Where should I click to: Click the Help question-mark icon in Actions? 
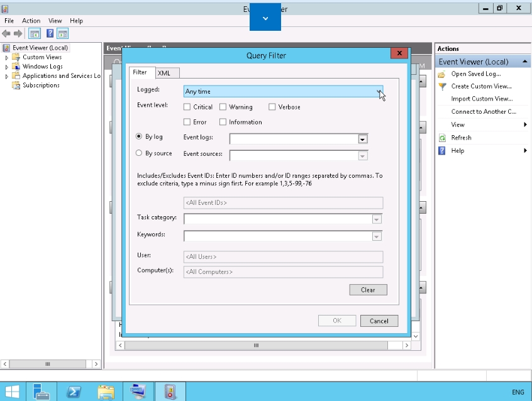441,151
